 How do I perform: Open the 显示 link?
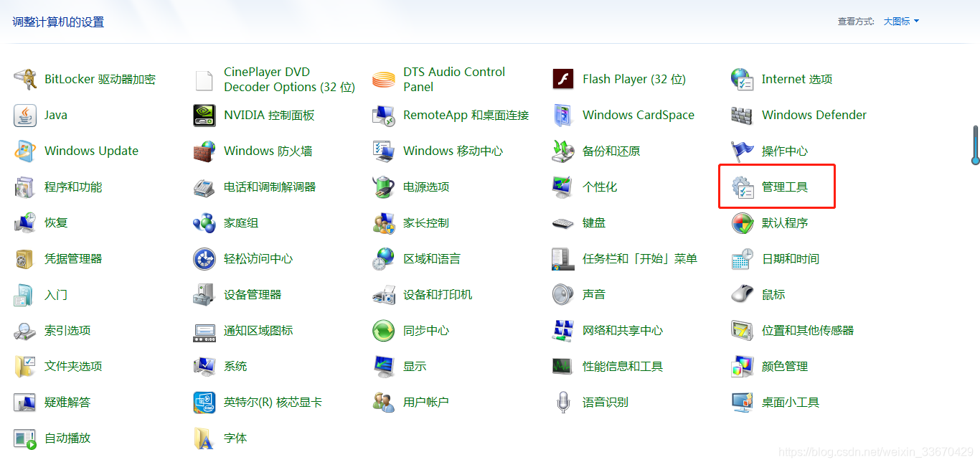[415, 366]
